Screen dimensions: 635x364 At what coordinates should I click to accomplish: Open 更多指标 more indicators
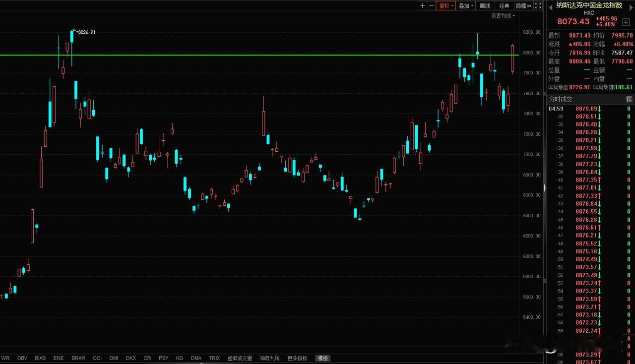297,358
